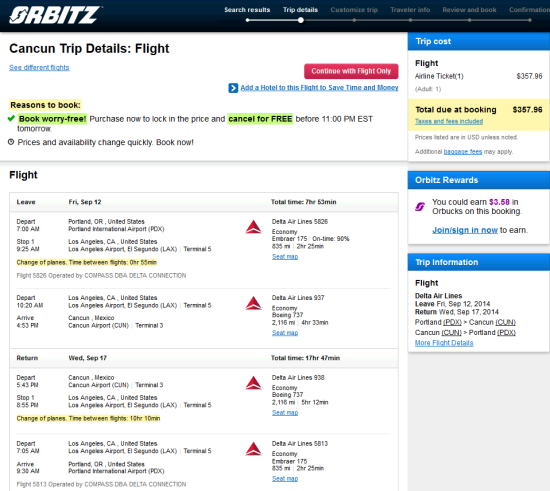The image size is (550, 491).
Task: Click the green checkmark next to Book worry-free
Action: [x=11, y=118]
